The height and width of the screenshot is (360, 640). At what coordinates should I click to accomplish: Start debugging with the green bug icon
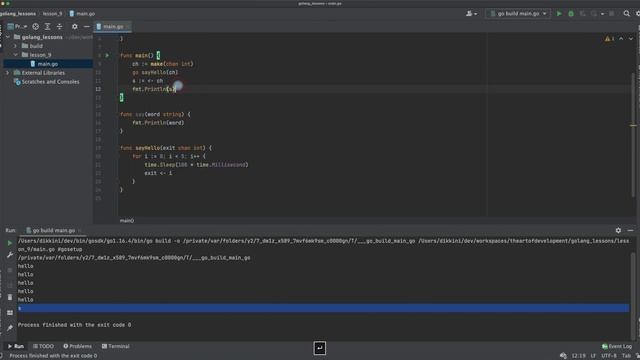[x=571, y=13]
